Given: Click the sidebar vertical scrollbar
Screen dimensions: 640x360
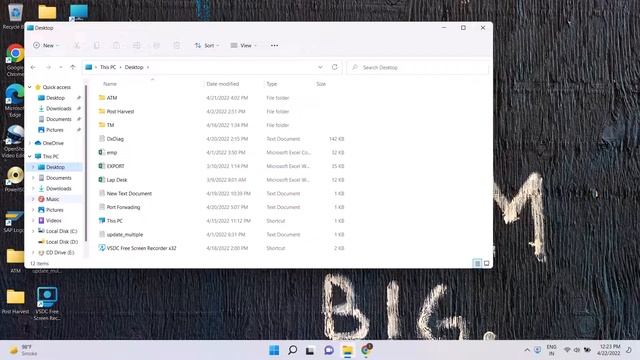Looking at the screenshot, I should (x=86, y=163).
